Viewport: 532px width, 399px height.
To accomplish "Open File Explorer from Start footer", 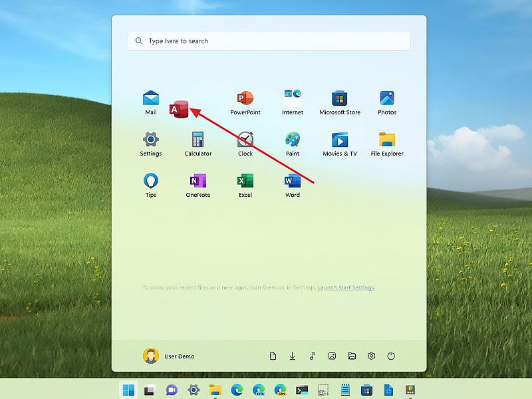I will [352, 356].
